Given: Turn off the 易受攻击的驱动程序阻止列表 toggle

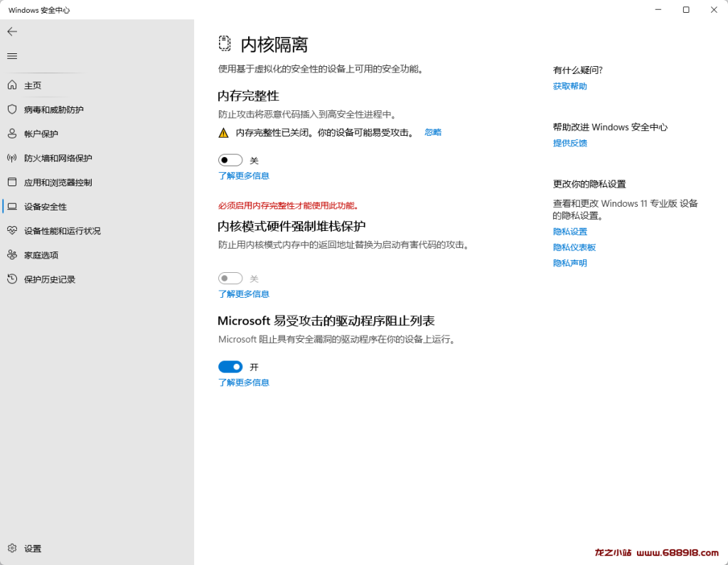Looking at the screenshot, I should pos(230,367).
